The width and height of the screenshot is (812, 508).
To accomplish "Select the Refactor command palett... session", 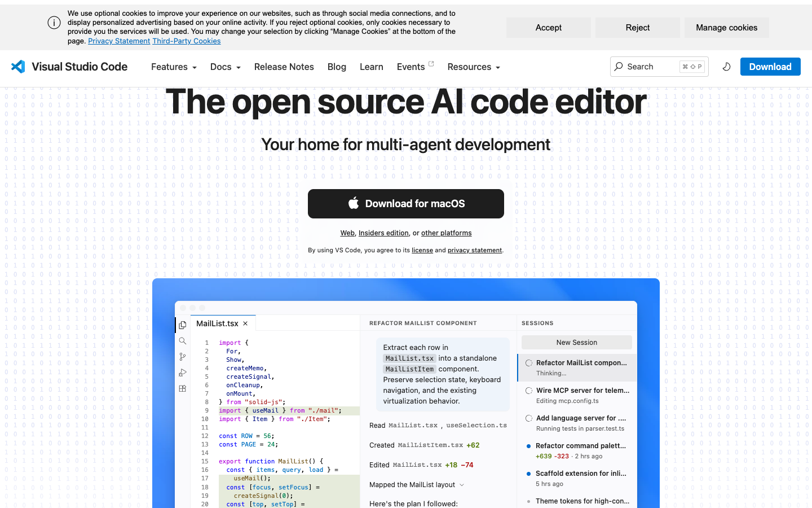I will [x=577, y=450].
